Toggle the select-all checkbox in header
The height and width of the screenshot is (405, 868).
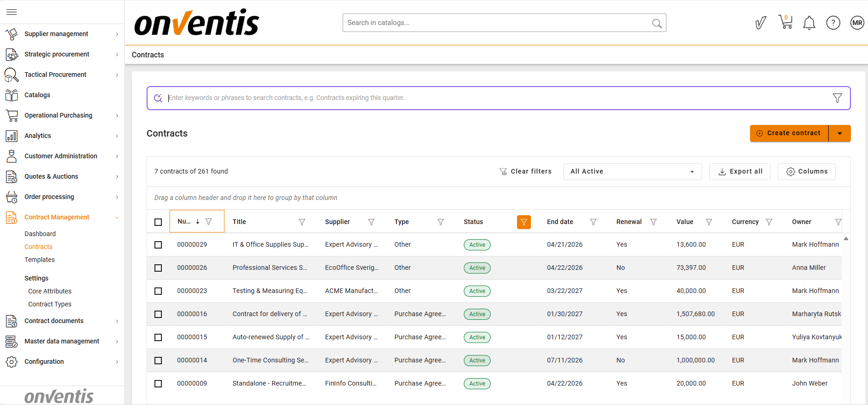point(158,222)
